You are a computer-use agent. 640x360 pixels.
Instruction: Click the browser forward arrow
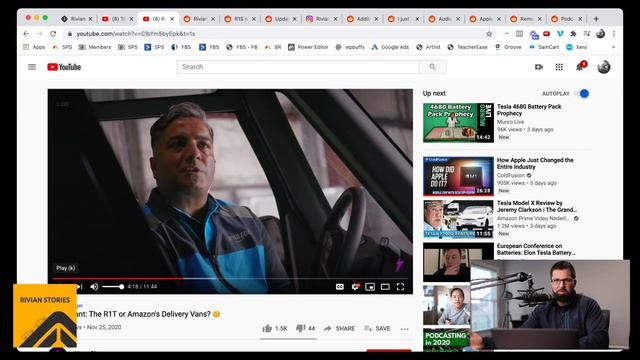40,34
